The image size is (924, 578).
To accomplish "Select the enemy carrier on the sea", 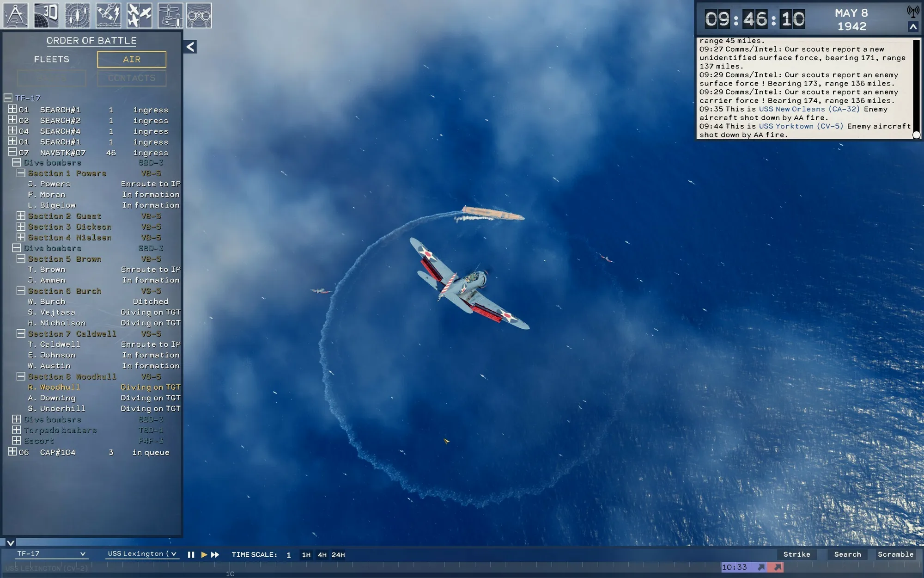I will [x=493, y=213].
